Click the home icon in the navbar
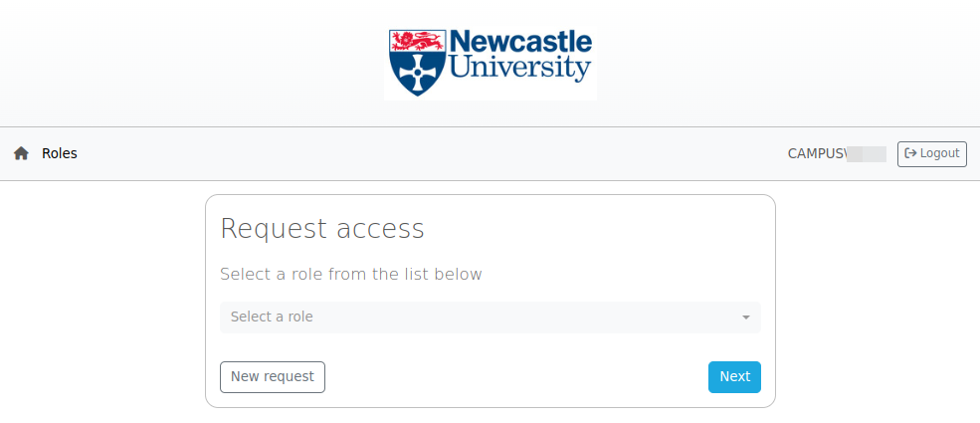Screen dimensions: 980x423 (x=21, y=153)
